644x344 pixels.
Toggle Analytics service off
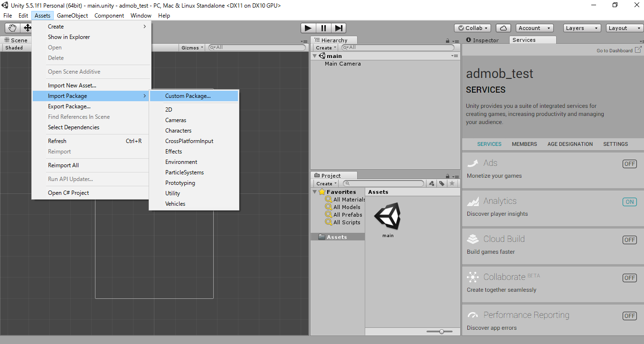tap(629, 201)
